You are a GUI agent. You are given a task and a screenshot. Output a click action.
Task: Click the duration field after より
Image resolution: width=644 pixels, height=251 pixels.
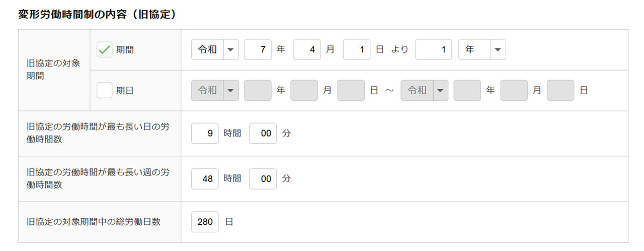(x=434, y=50)
